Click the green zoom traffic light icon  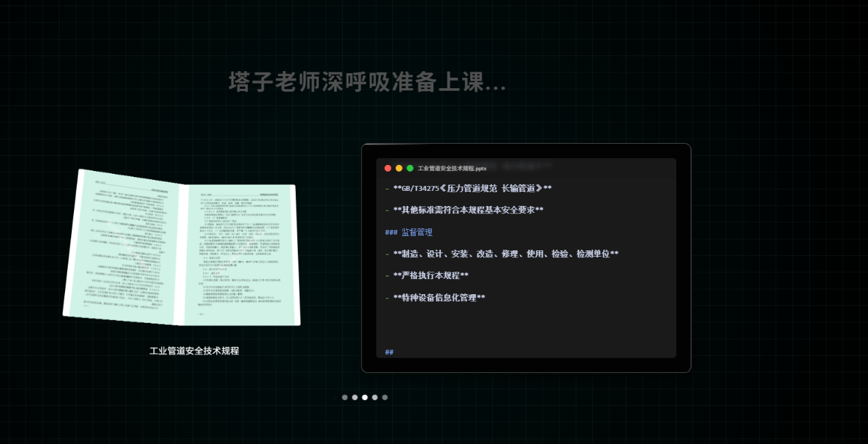[410, 167]
